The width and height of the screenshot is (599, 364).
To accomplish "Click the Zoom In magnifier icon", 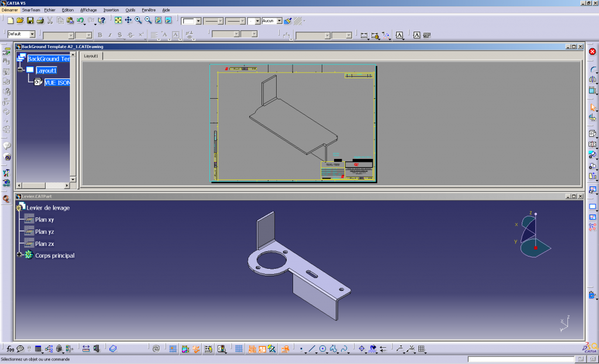I will pos(138,20).
